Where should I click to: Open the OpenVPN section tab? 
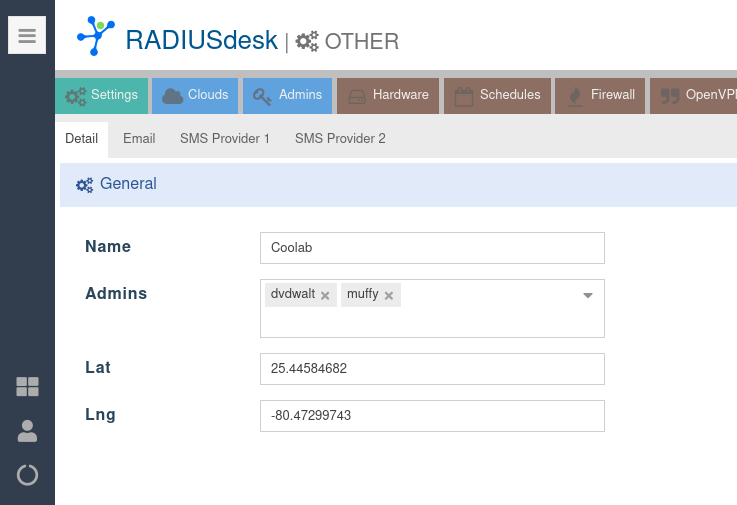point(695,96)
